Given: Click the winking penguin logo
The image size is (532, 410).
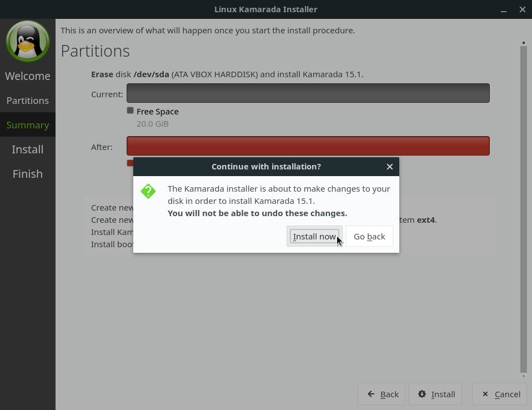Looking at the screenshot, I should point(27,41).
